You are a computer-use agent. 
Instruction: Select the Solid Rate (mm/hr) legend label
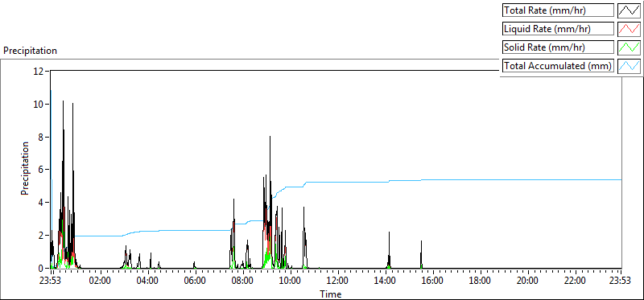(x=558, y=47)
